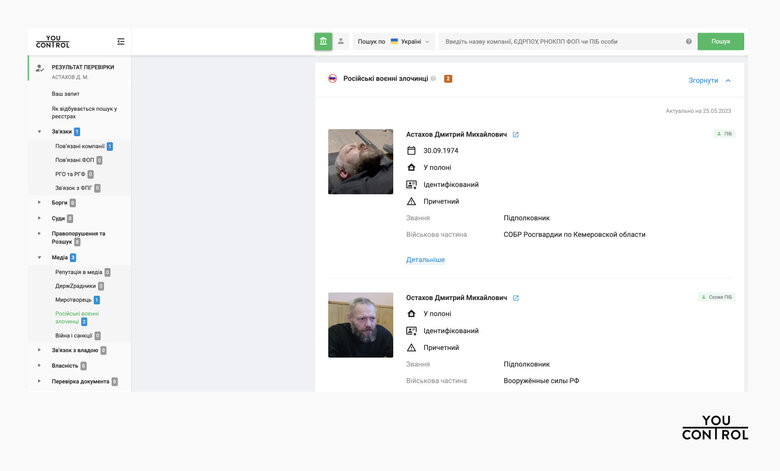Open Миротворець in the sidebar
Viewport: 780px width, 471px height.
pyautogui.click(x=73, y=300)
